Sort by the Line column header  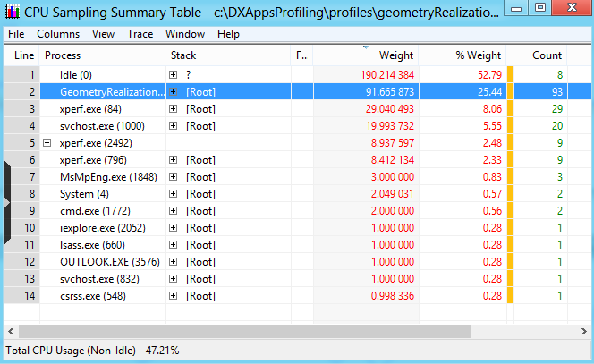pyautogui.click(x=22, y=55)
